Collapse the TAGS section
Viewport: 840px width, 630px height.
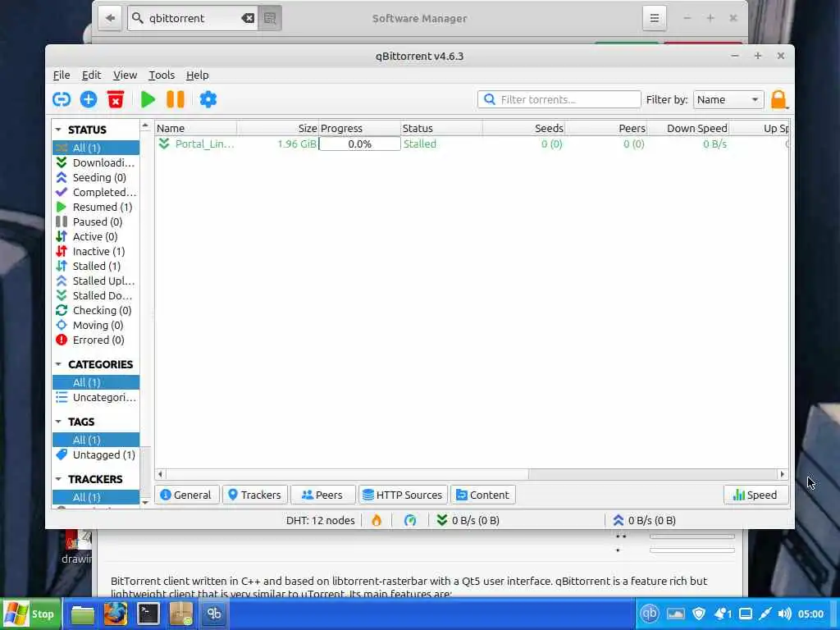pos(58,422)
